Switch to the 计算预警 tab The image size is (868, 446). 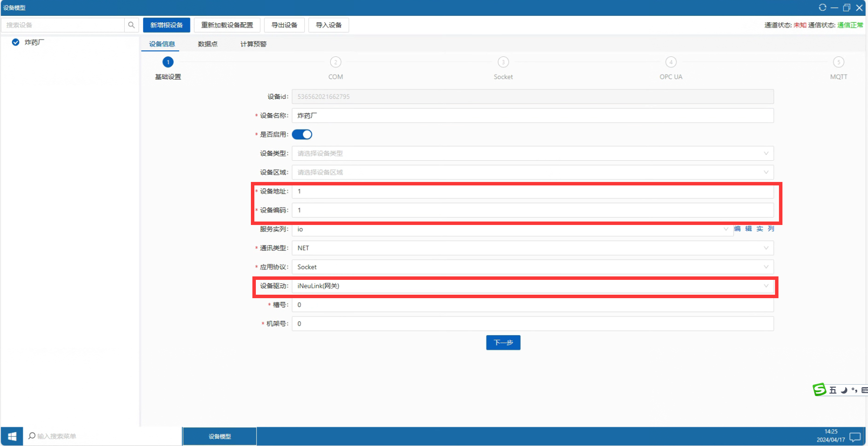[x=253, y=44]
